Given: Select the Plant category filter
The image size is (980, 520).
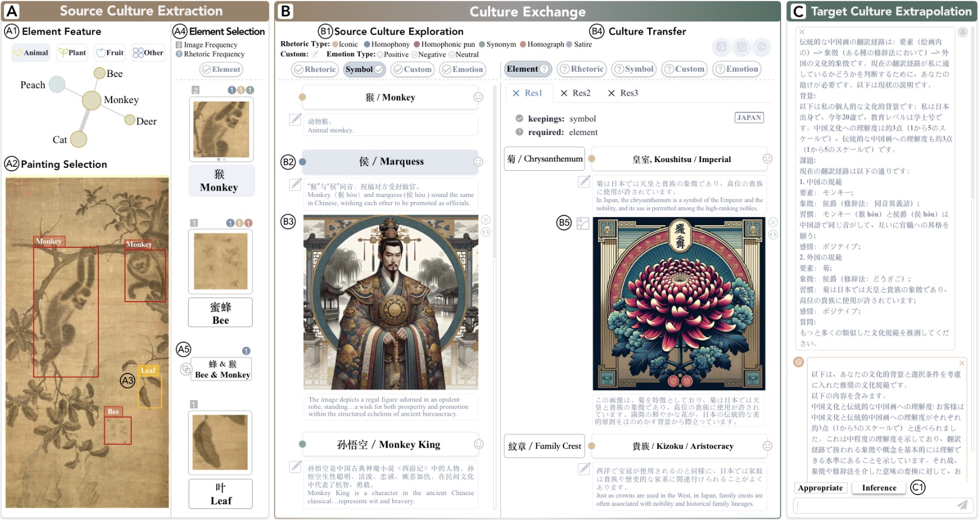Looking at the screenshot, I should coord(72,53).
